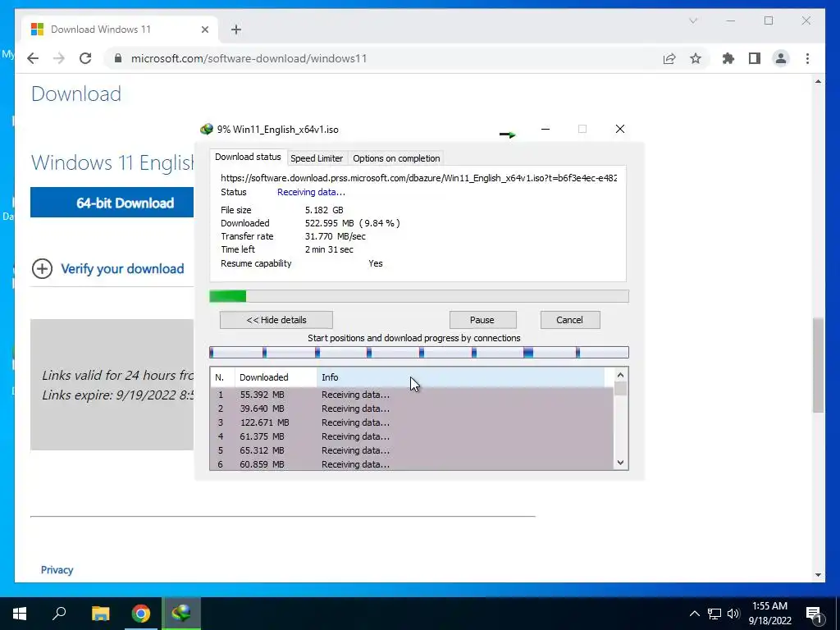Image resolution: width=840 pixels, height=630 pixels.
Task: Select connection row with 55.392 MB
Action: point(412,395)
